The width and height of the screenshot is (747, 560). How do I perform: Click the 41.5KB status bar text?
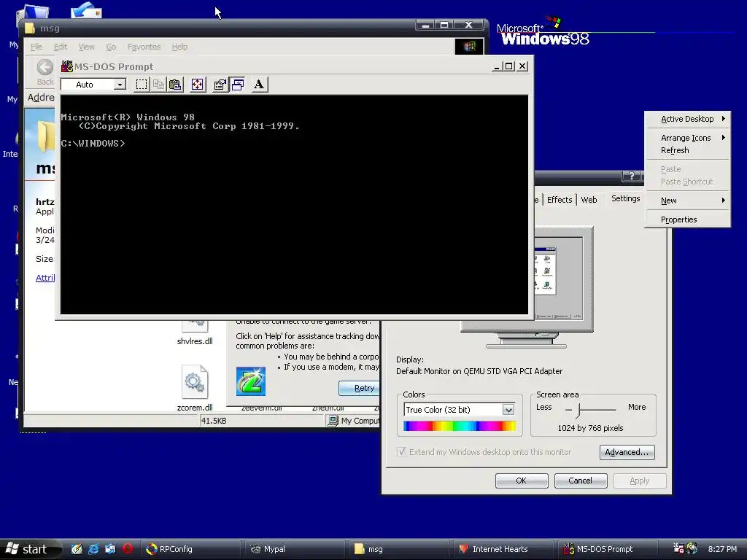click(214, 421)
